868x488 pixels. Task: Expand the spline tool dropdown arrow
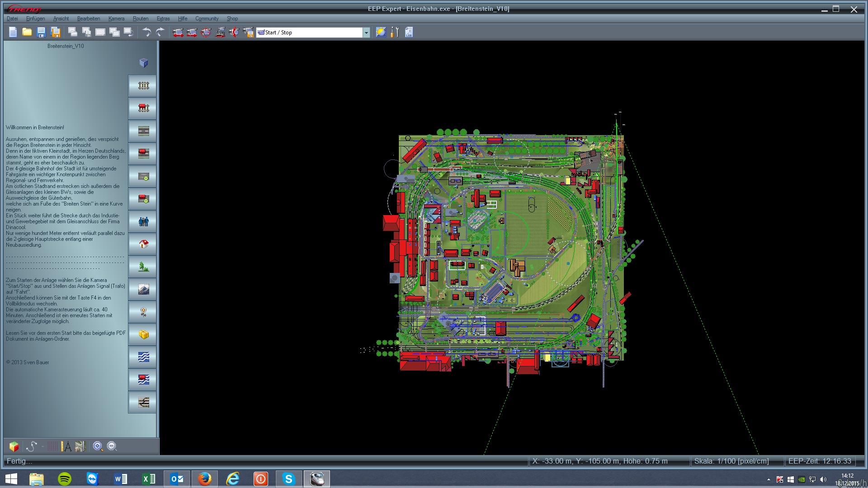(x=42, y=446)
